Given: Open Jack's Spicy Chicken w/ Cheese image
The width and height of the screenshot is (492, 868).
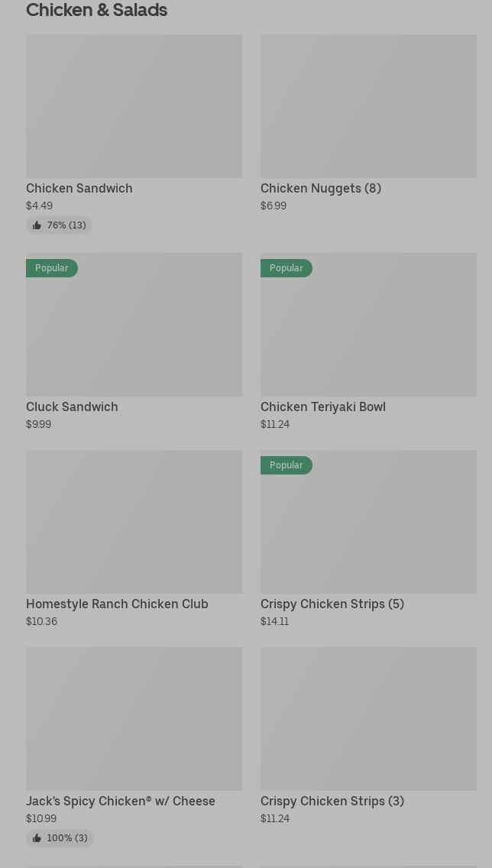Looking at the screenshot, I should click(134, 719).
